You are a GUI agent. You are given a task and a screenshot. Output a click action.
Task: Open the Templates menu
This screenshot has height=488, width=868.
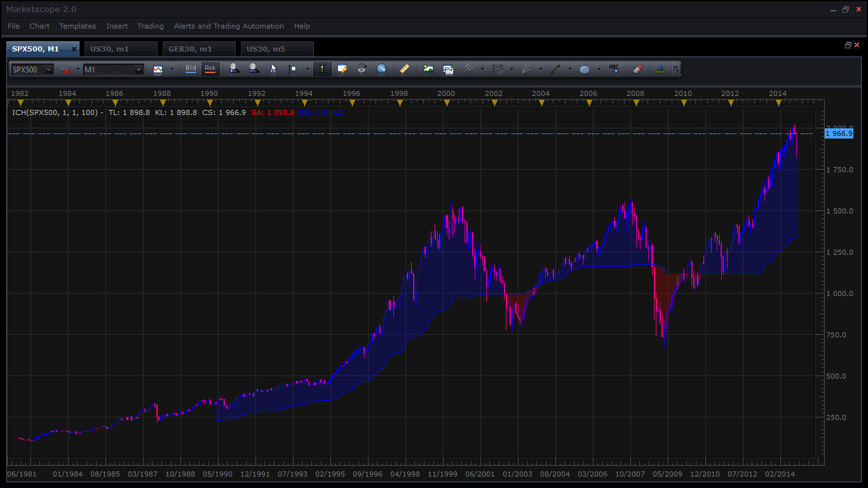pos(78,26)
